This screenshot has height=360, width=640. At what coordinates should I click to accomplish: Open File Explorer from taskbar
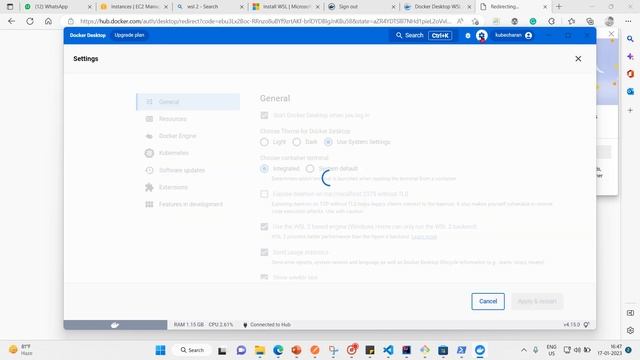(260, 350)
